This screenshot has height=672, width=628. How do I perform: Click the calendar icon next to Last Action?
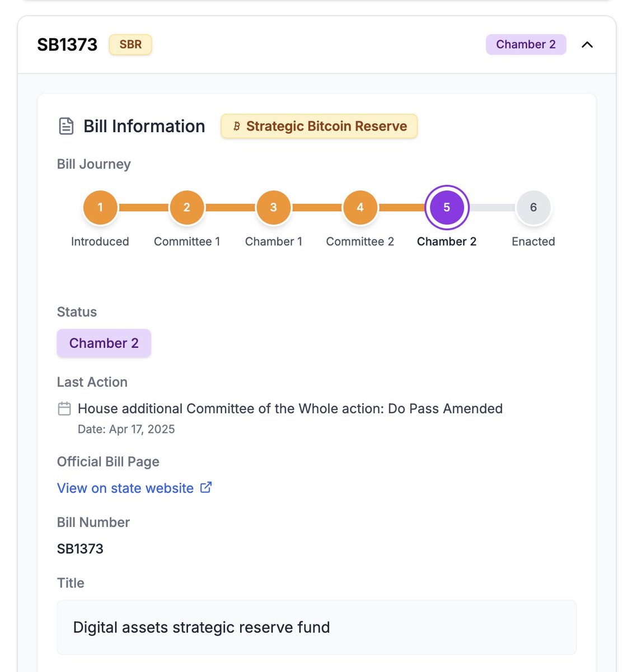(x=64, y=409)
